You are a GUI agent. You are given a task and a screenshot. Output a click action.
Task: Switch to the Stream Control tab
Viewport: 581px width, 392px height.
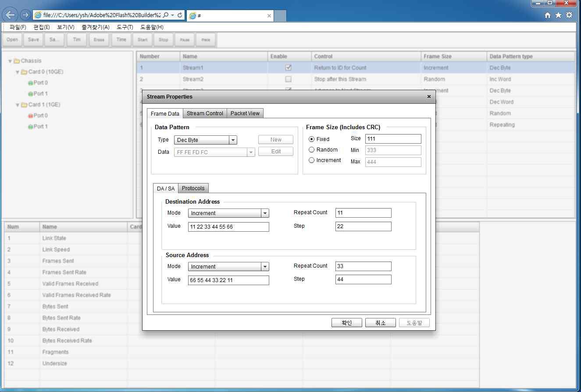[205, 113]
